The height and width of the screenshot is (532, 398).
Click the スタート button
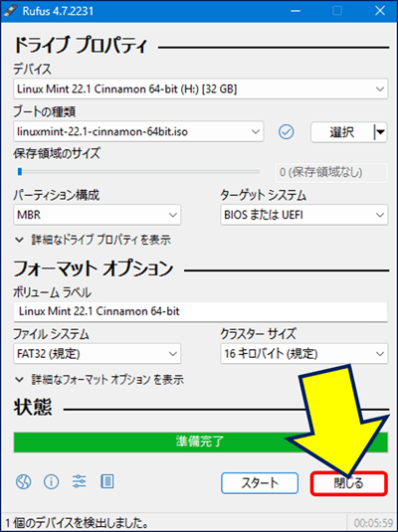click(260, 483)
